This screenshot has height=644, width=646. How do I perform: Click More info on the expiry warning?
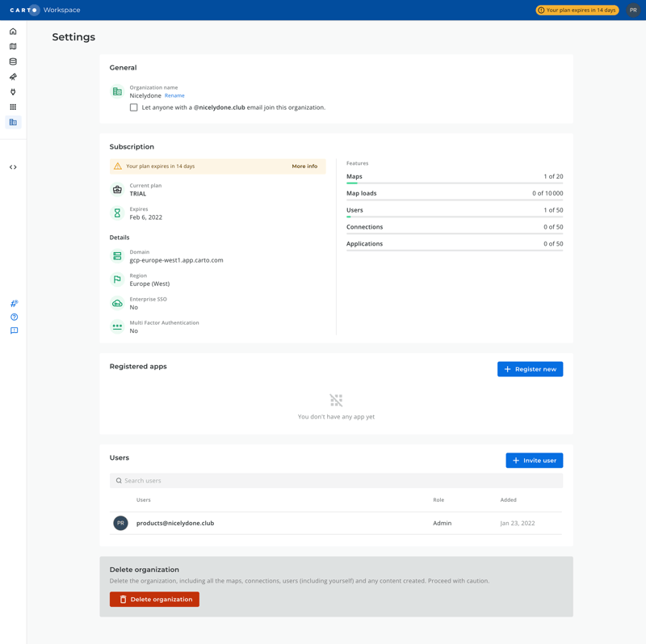pos(306,166)
